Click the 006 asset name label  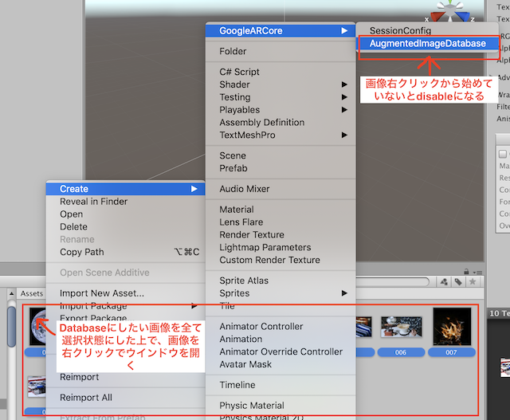tap(401, 352)
